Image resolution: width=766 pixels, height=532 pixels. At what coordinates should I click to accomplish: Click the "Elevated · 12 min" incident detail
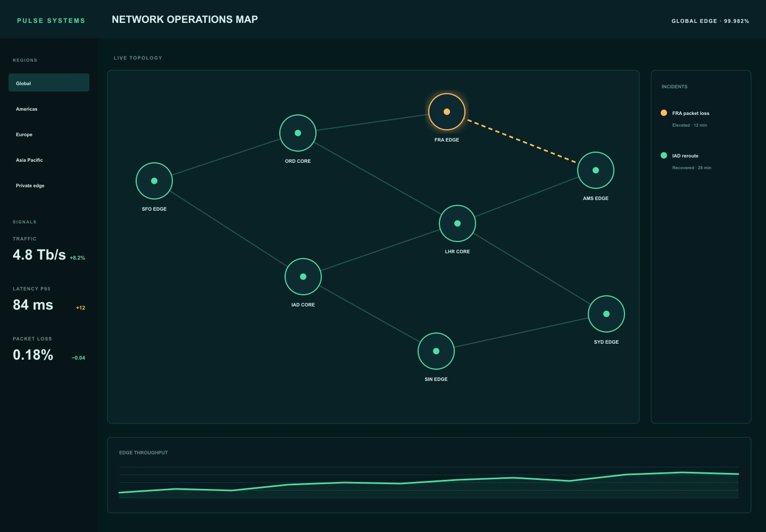[689, 126]
